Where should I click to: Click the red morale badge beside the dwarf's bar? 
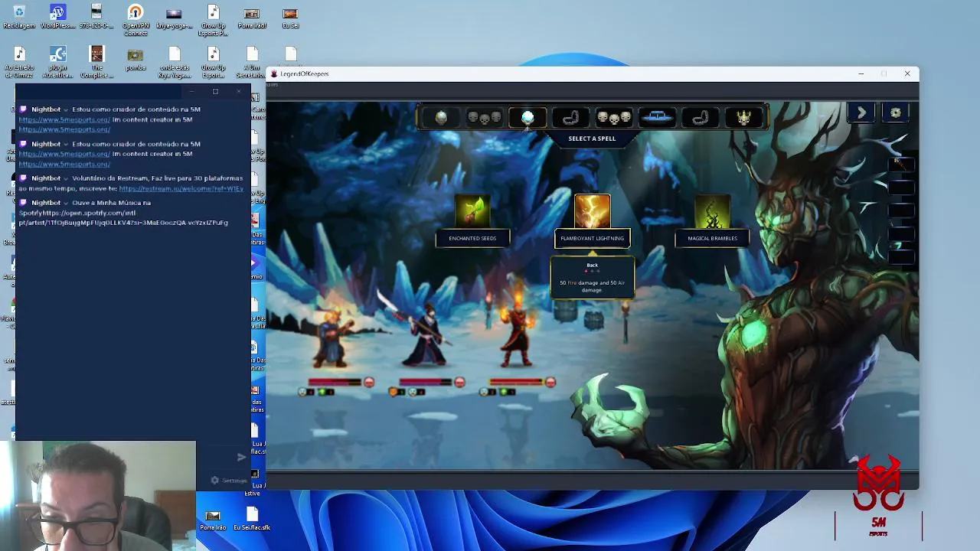click(369, 382)
